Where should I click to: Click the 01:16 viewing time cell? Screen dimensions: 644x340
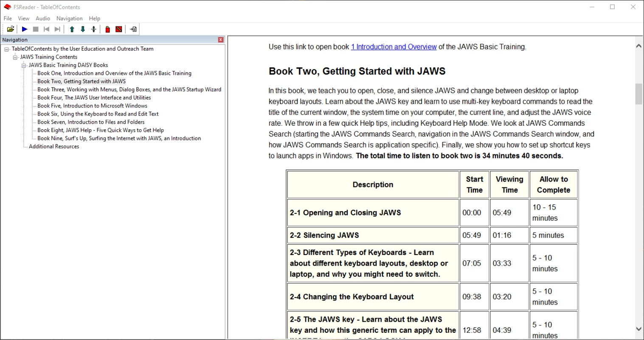(x=509, y=235)
